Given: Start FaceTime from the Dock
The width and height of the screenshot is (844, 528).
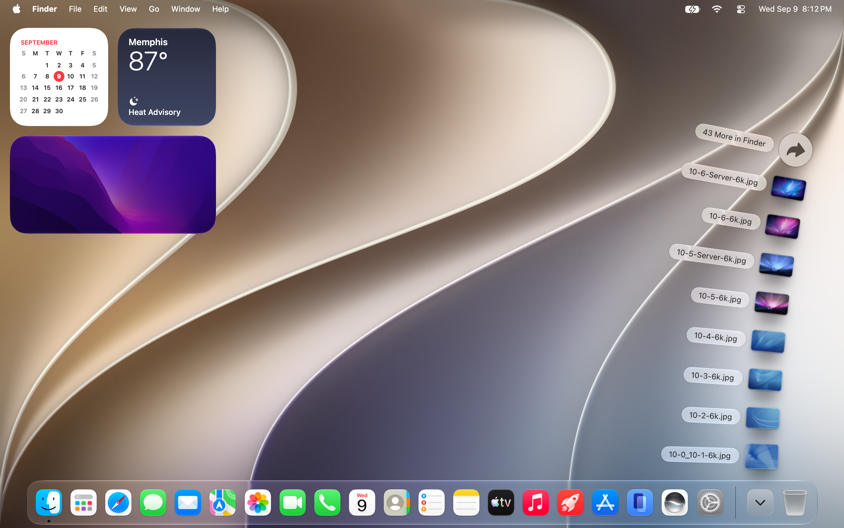Looking at the screenshot, I should 292,503.
